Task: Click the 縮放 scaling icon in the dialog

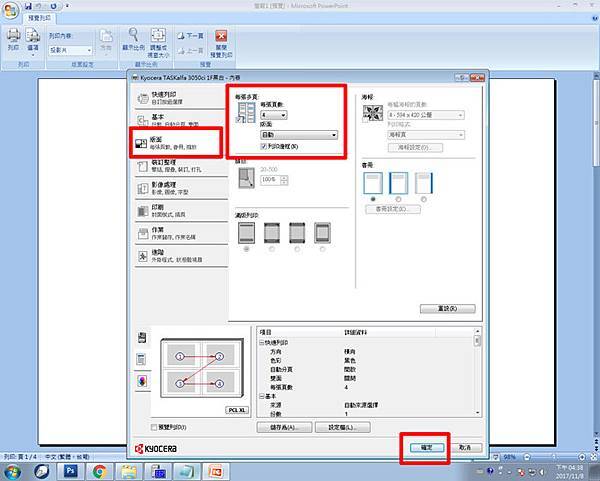Action: pos(246,178)
